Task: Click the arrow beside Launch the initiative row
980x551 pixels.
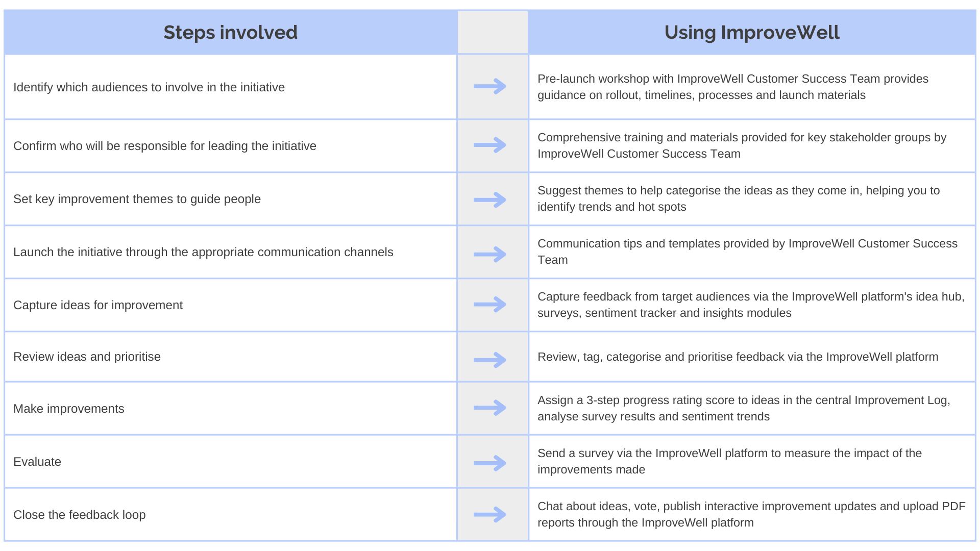Action: (x=490, y=254)
